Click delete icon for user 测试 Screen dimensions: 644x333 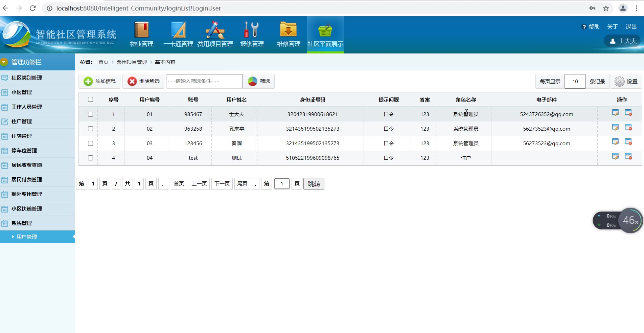pyautogui.click(x=628, y=156)
